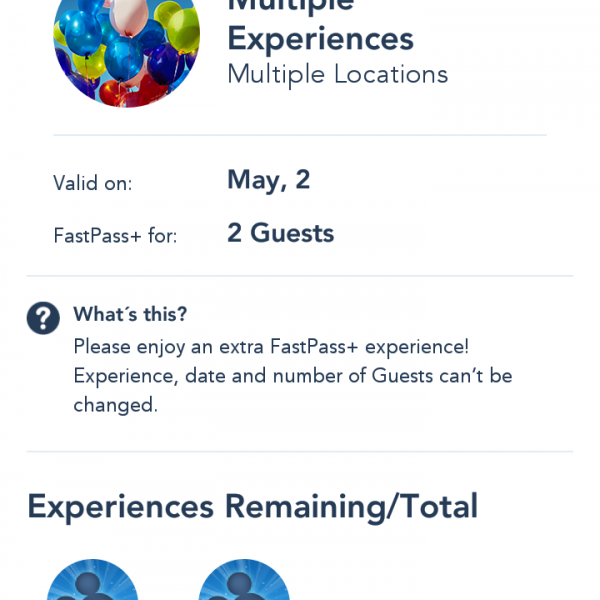This screenshot has height=600, width=600.
Task: Click the FastPass+ for label
Action: pyautogui.click(x=115, y=235)
